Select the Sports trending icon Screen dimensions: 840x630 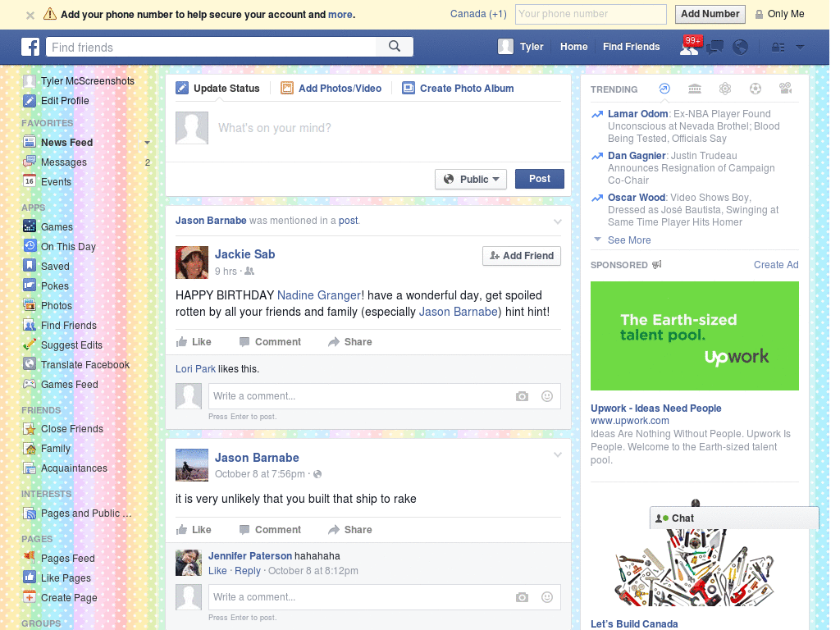pos(756,89)
